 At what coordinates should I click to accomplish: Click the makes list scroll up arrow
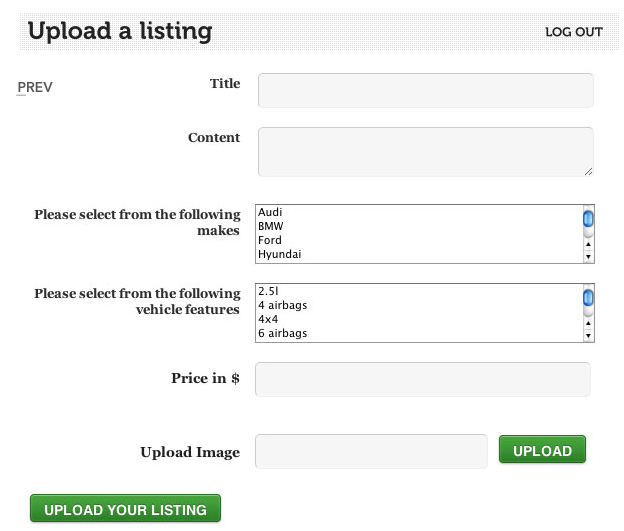pos(588,244)
